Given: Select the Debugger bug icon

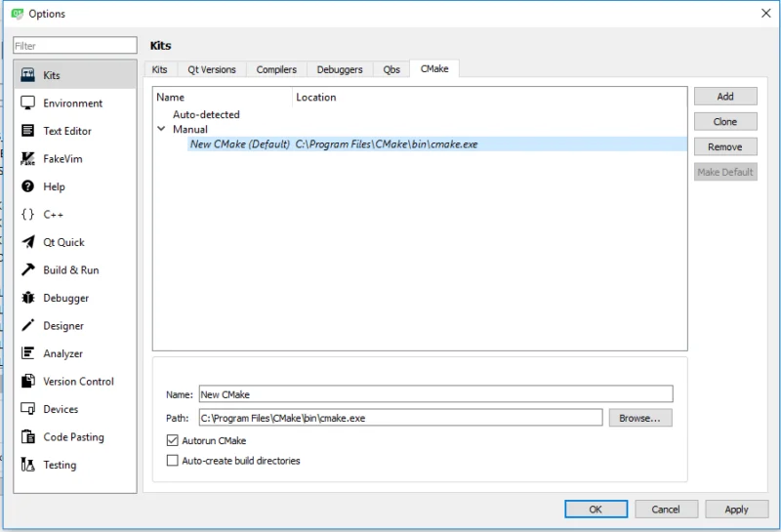Looking at the screenshot, I should [x=27, y=298].
